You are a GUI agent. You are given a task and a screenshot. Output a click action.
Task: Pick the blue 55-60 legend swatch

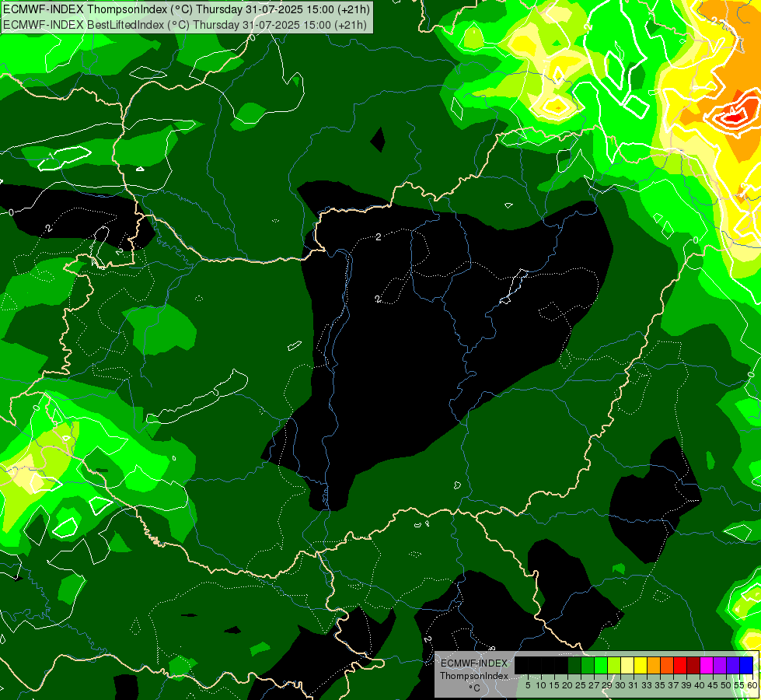(746, 665)
